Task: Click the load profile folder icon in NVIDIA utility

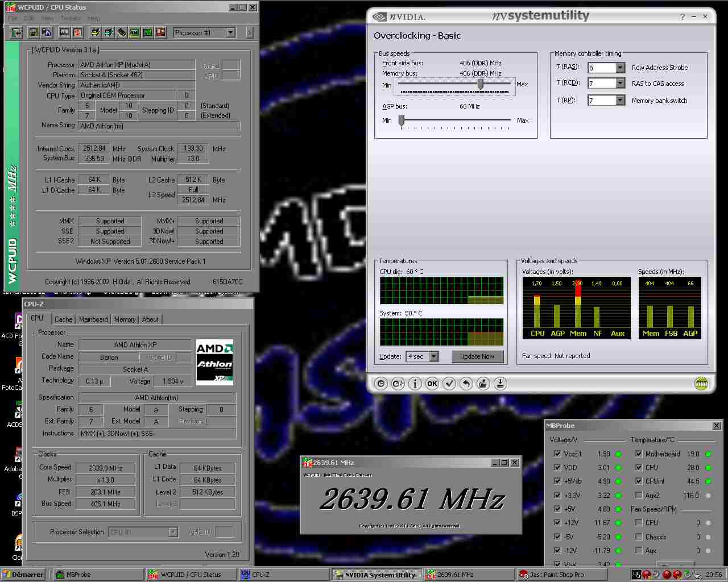Action: [483, 384]
